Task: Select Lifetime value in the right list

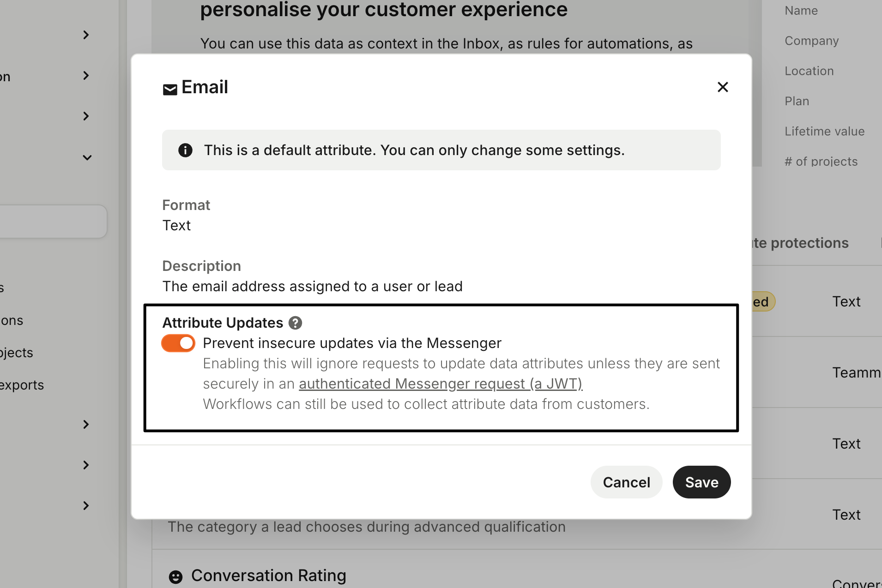Action: click(824, 132)
